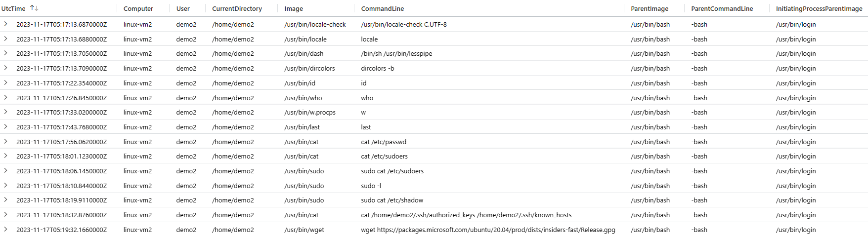Select the wget packages.microsoft.com command cell
Viewport: 868px width, 236px height.
(488, 230)
